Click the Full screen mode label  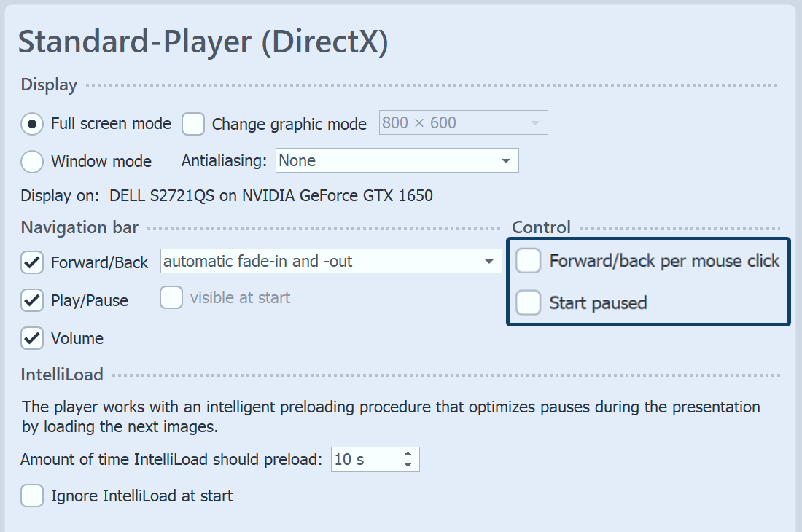[x=111, y=124]
